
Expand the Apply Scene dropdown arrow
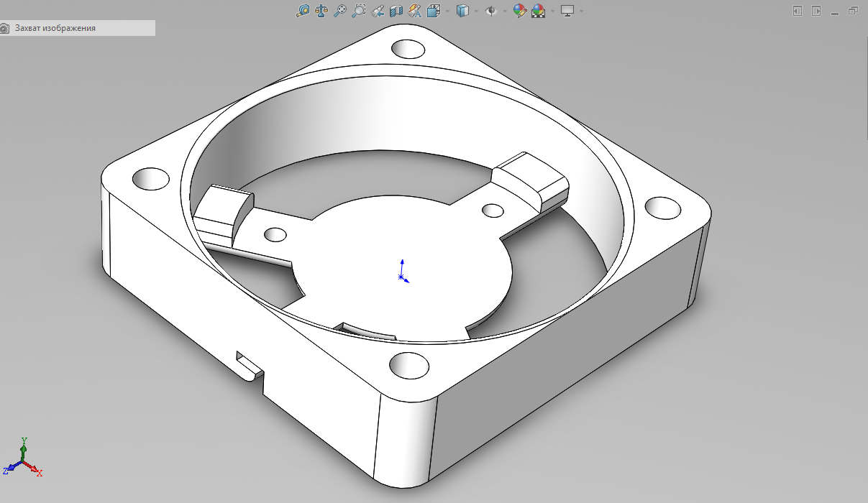[552, 11]
